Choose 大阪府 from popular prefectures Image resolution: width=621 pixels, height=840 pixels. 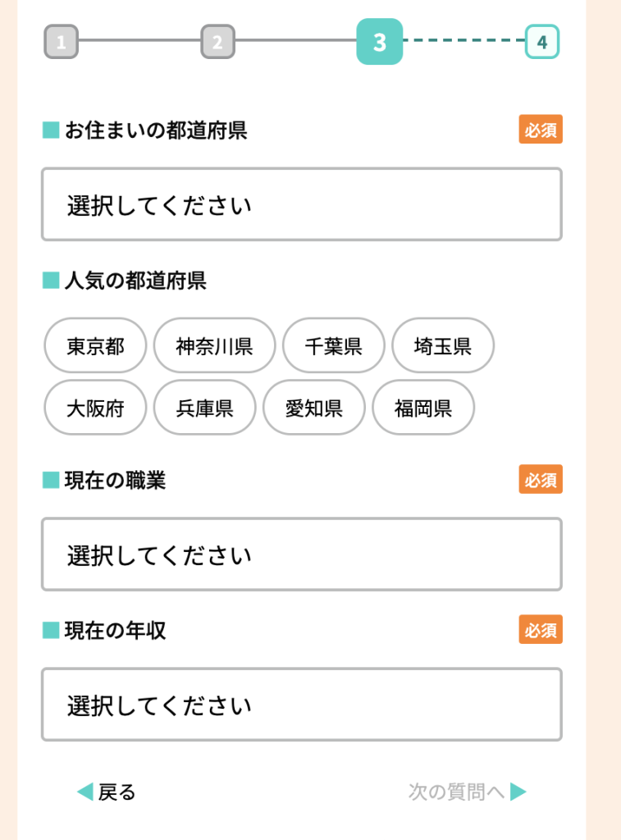pyautogui.click(x=95, y=407)
